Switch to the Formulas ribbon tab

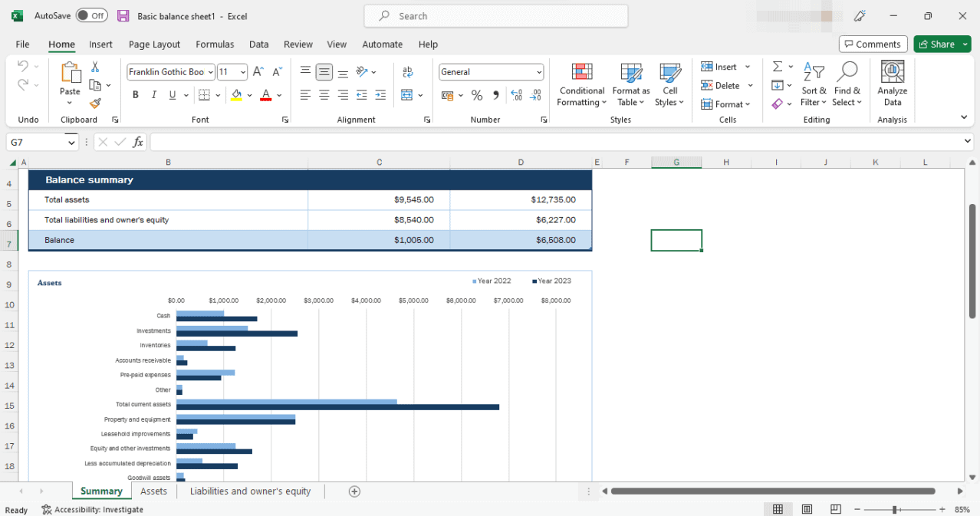pos(215,44)
